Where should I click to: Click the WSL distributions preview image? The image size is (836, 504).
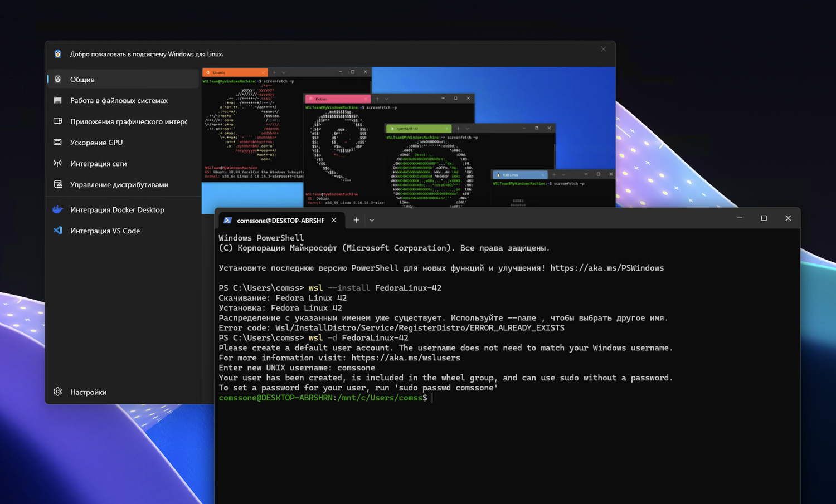pyautogui.click(x=409, y=137)
